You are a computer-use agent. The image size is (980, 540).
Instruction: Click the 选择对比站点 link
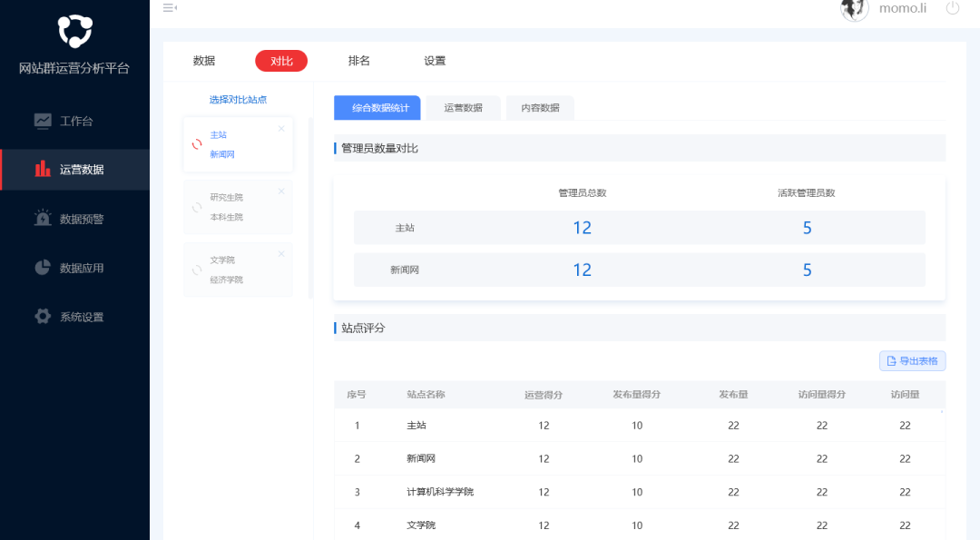tap(238, 99)
